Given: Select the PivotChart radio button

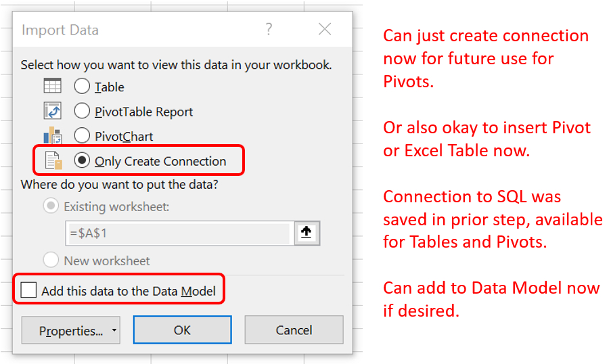Looking at the screenshot, I should (82, 135).
